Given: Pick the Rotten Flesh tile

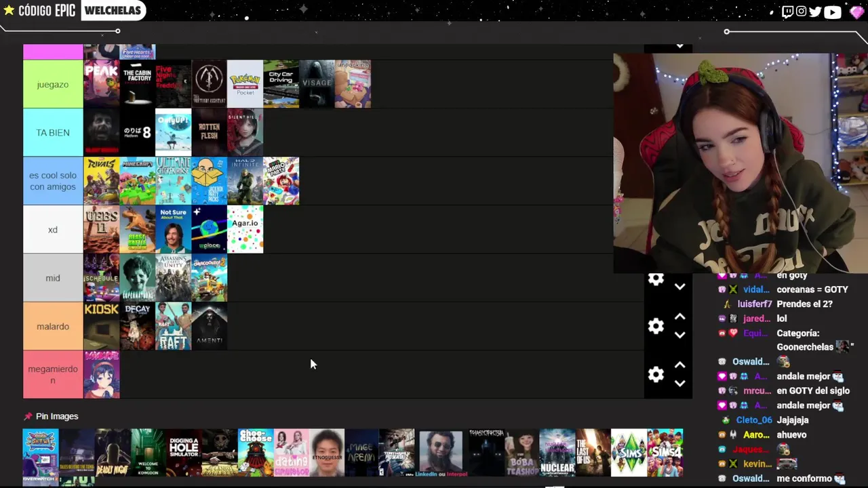Looking at the screenshot, I should click(x=209, y=132).
